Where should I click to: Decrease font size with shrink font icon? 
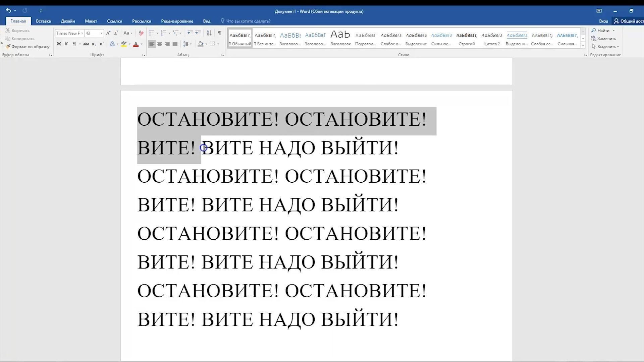coord(116,33)
